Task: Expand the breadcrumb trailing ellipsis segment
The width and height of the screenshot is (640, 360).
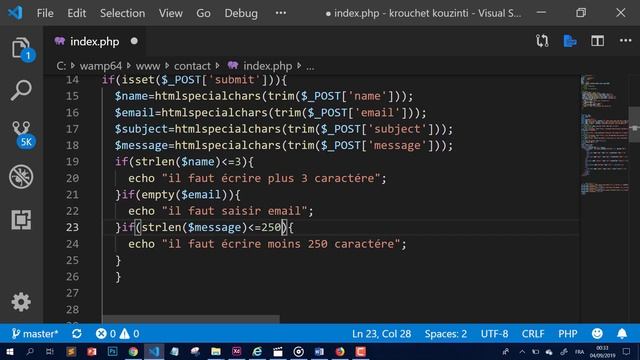Action: 310,67
